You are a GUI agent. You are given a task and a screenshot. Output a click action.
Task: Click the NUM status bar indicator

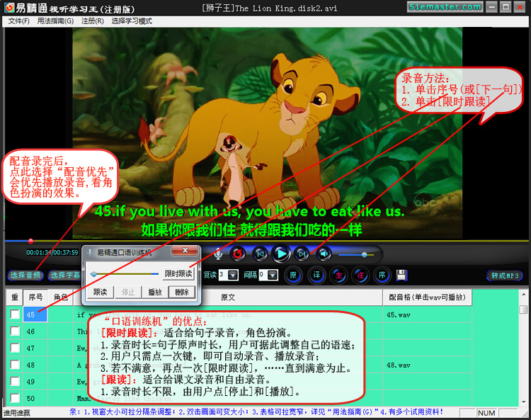486,413
